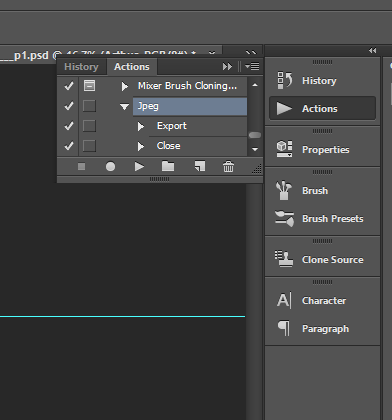Image resolution: width=392 pixels, height=420 pixels.
Task: Stop recording via the stop square icon
Action: pyautogui.click(x=81, y=166)
